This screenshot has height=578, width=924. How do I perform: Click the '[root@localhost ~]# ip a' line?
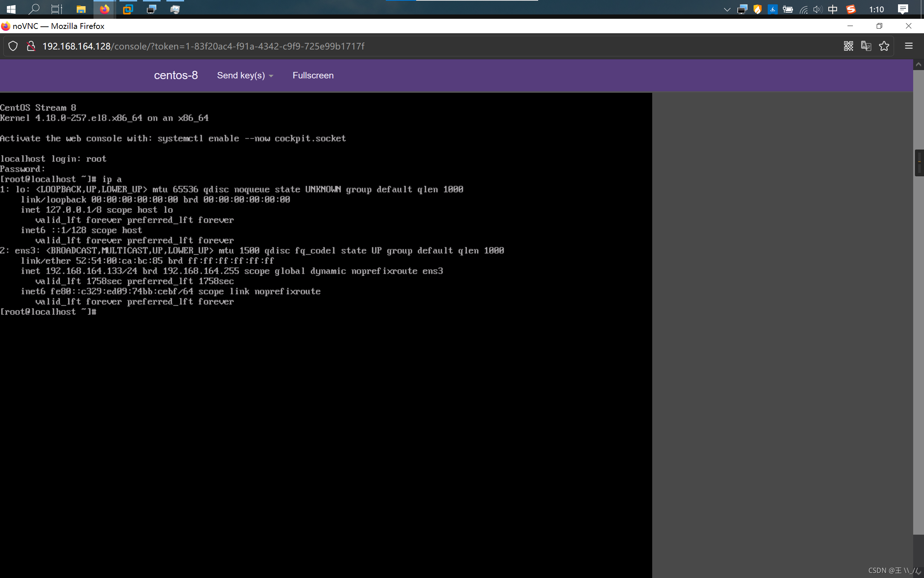pos(61,179)
